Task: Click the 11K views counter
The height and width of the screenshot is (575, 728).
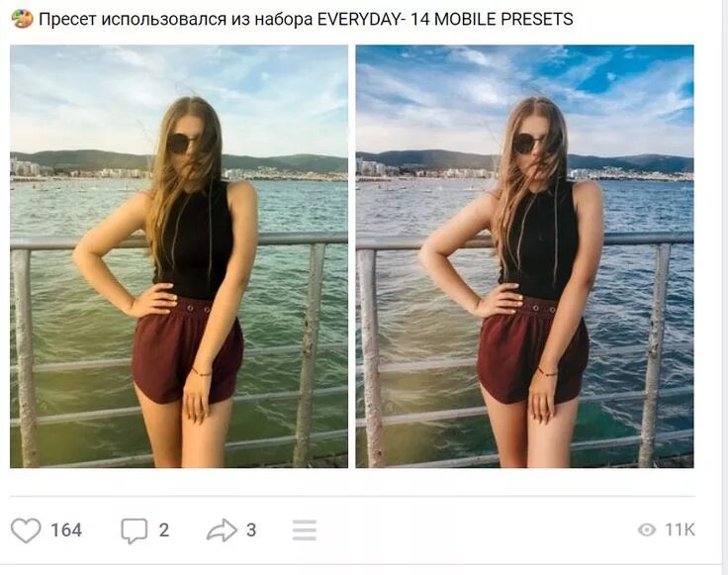Action: (x=680, y=529)
